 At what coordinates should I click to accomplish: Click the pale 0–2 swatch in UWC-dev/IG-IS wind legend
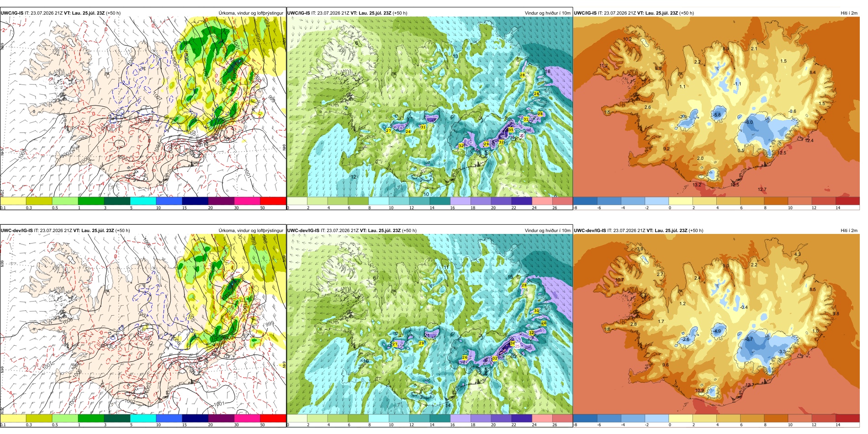point(297,418)
